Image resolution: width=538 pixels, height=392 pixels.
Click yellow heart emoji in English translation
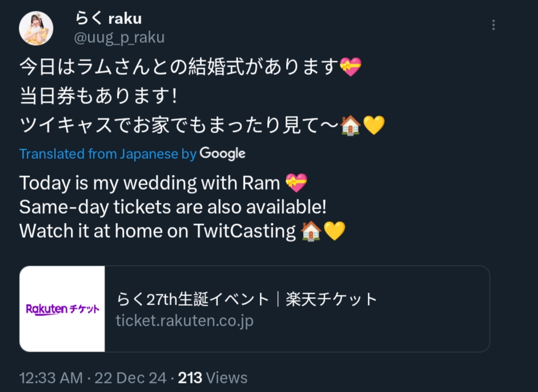click(x=335, y=231)
